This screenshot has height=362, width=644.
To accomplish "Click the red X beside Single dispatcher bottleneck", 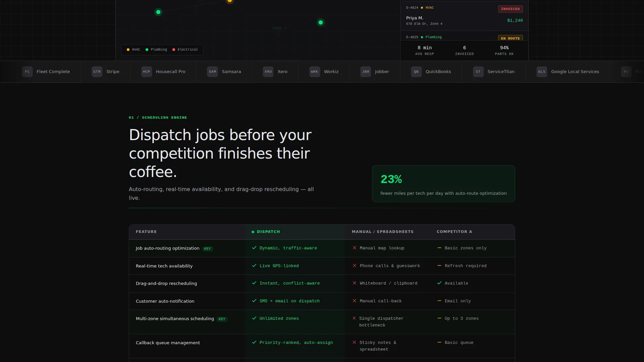I will [x=354, y=318].
